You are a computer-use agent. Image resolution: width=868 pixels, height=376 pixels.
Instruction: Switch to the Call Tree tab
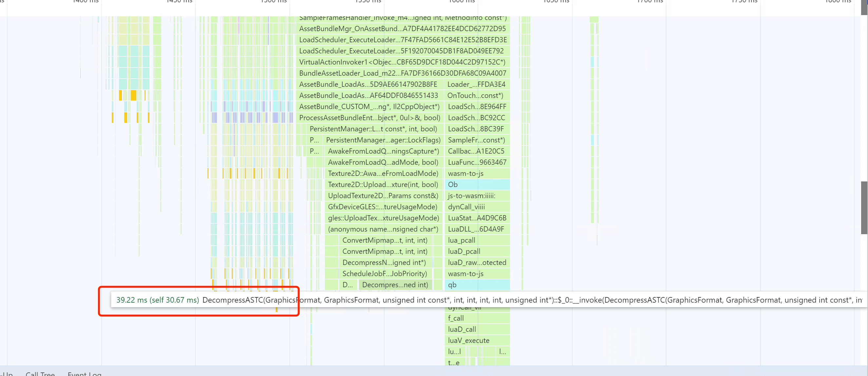tap(40, 373)
